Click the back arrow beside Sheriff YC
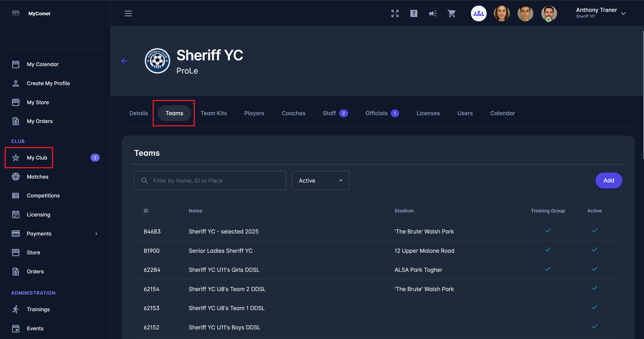Screen dimensions: 644x339 124,61
